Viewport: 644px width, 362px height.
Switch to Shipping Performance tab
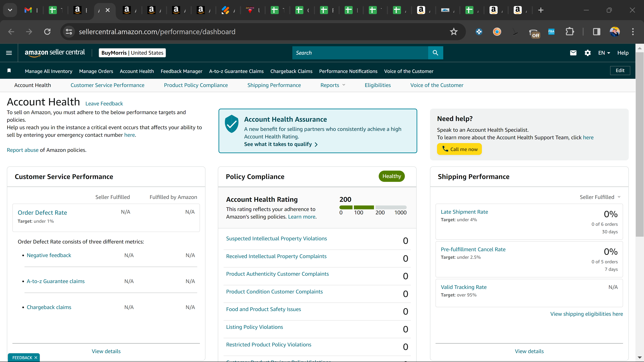[x=274, y=85]
